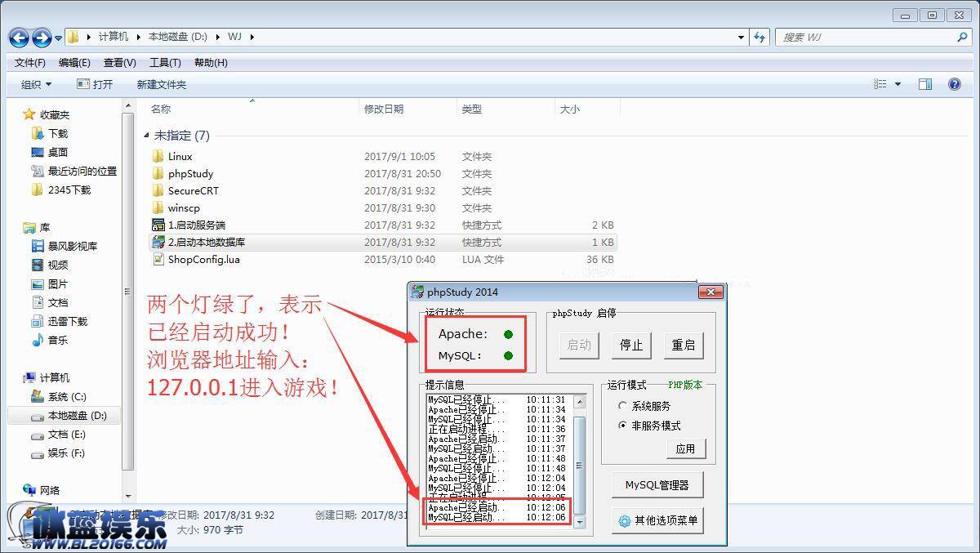Screen dimensions: 980x553
Task: Select 非服务模式 run mode radio button
Action: [x=623, y=426]
